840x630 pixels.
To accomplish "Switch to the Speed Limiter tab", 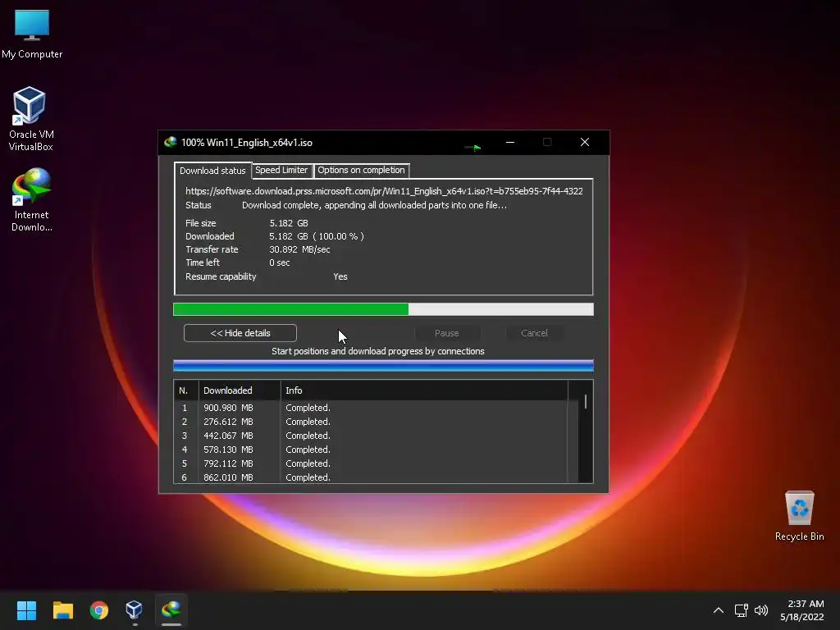I will coord(281,170).
